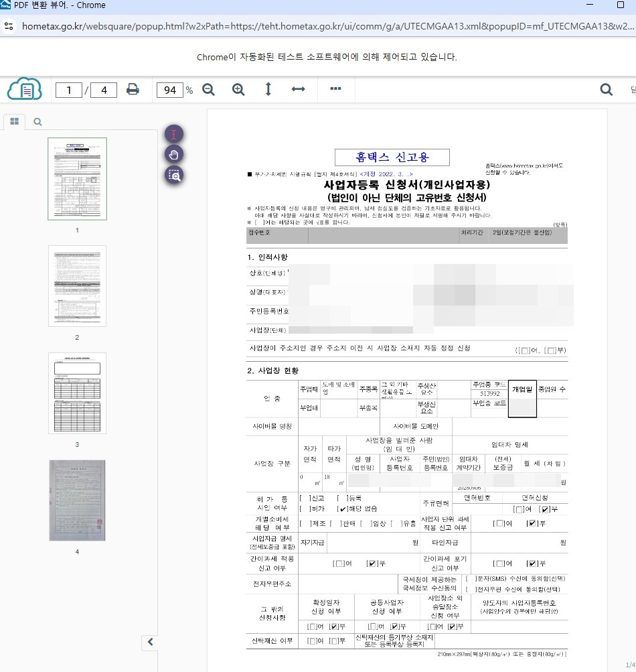Screen dimensions: 636x672
Task: Click the title 사업자등록 신청서(개인사업자용)
Action: [x=406, y=185]
